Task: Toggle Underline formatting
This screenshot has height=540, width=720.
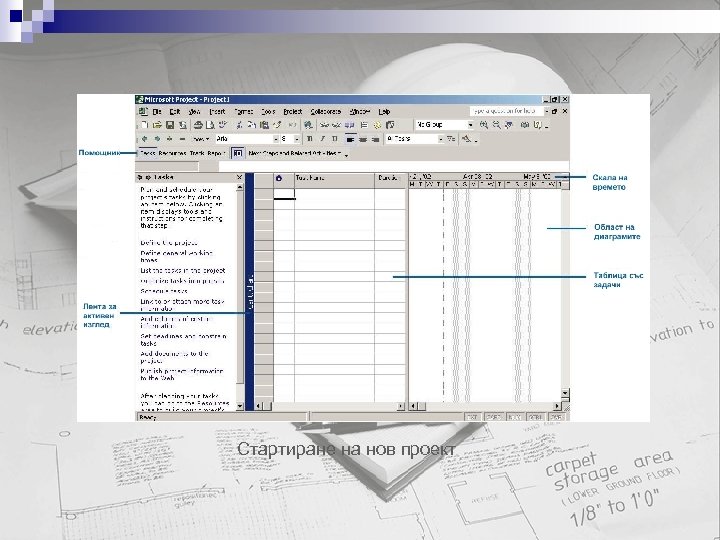Action: click(335, 139)
